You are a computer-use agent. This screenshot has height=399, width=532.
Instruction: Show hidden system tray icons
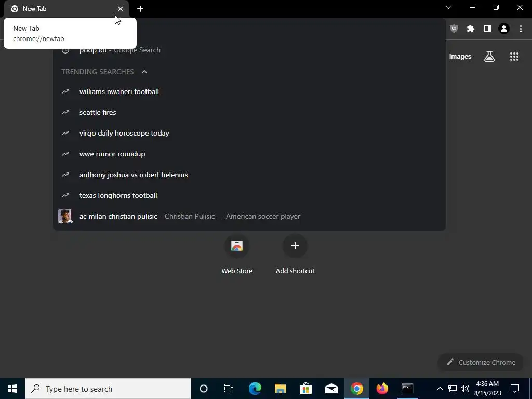click(440, 389)
